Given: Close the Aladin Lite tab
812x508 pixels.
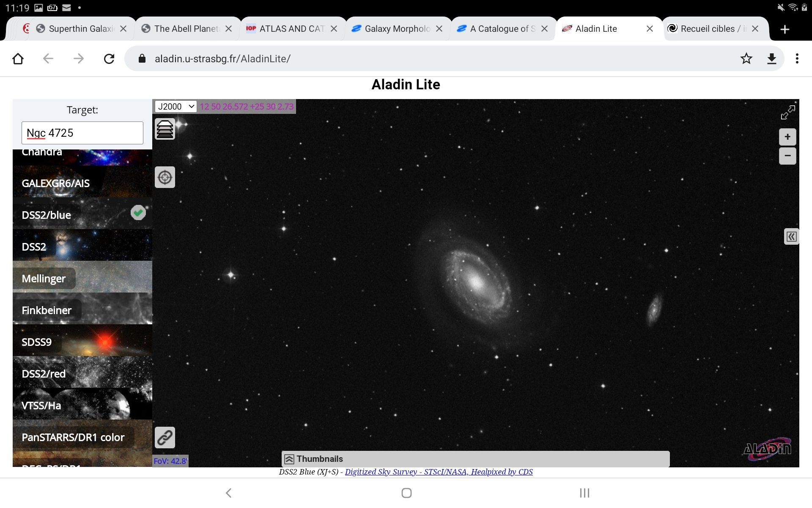Looking at the screenshot, I should click(x=650, y=29).
